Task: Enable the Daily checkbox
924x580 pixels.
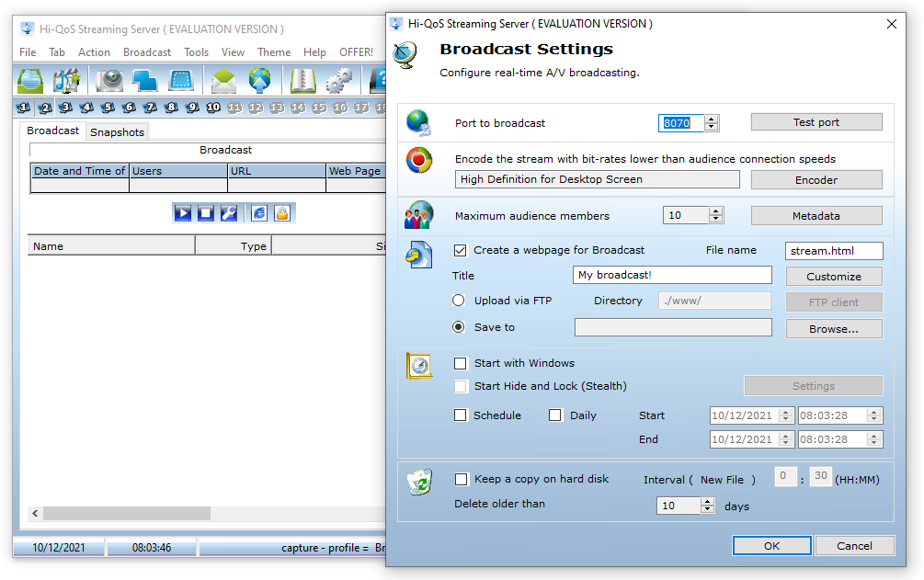Action: tap(555, 415)
